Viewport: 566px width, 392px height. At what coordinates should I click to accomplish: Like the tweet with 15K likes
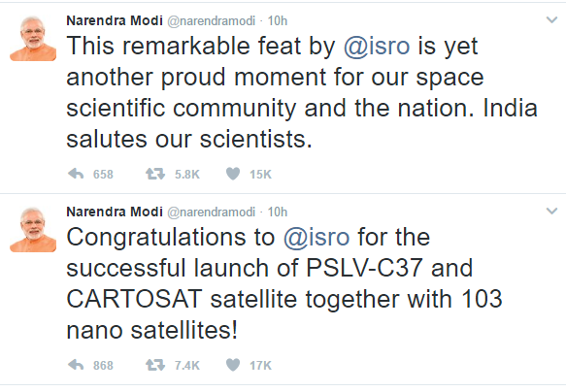(x=233, y=175)
